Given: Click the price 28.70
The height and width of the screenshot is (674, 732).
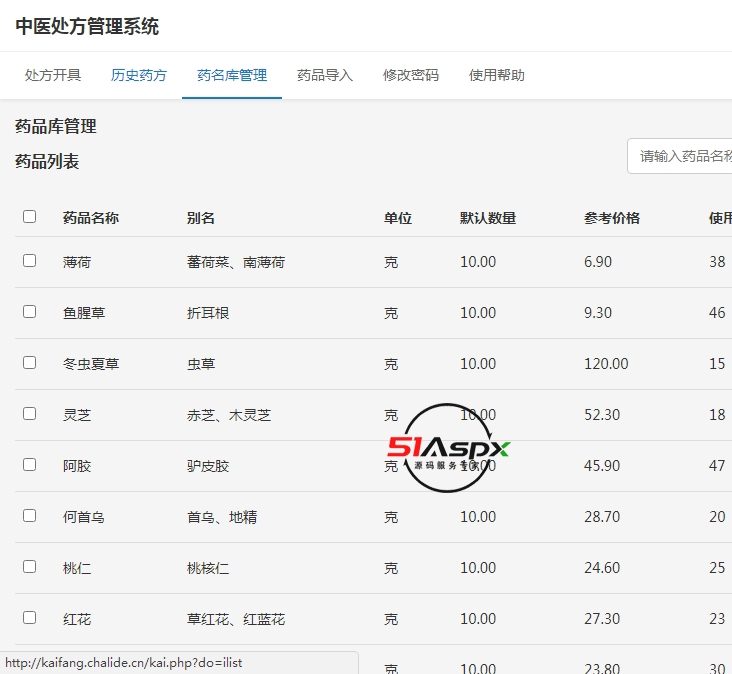Looking at the screenshot, I should pyautogui.click(x=602, y=517).
